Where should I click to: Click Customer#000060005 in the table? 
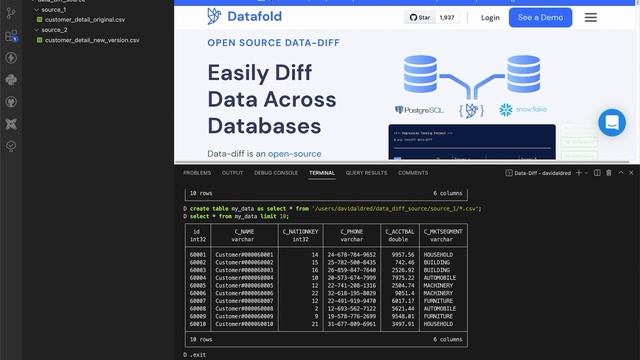click(244, 285)
